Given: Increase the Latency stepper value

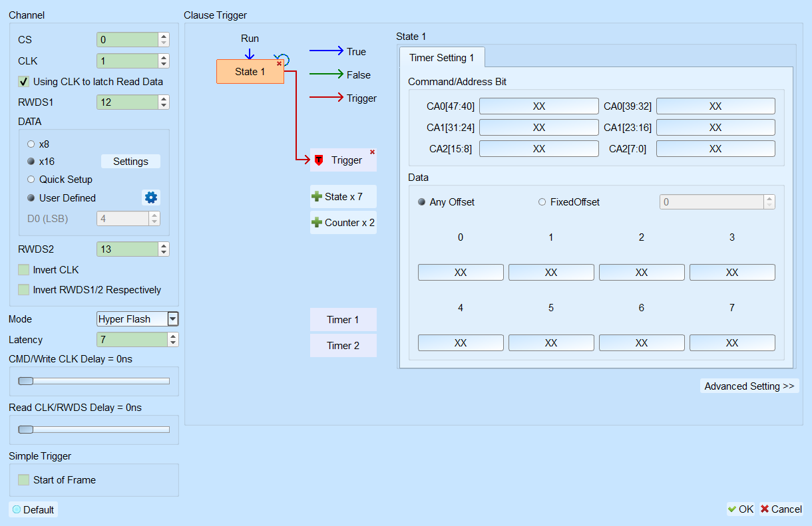Looking at the screenshot, I should coord(174,336).
